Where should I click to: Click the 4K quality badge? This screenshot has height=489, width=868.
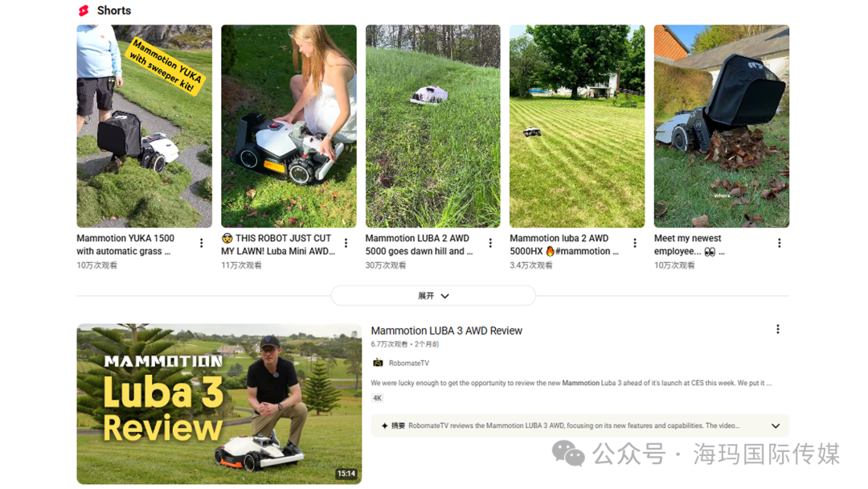(377, 398)
